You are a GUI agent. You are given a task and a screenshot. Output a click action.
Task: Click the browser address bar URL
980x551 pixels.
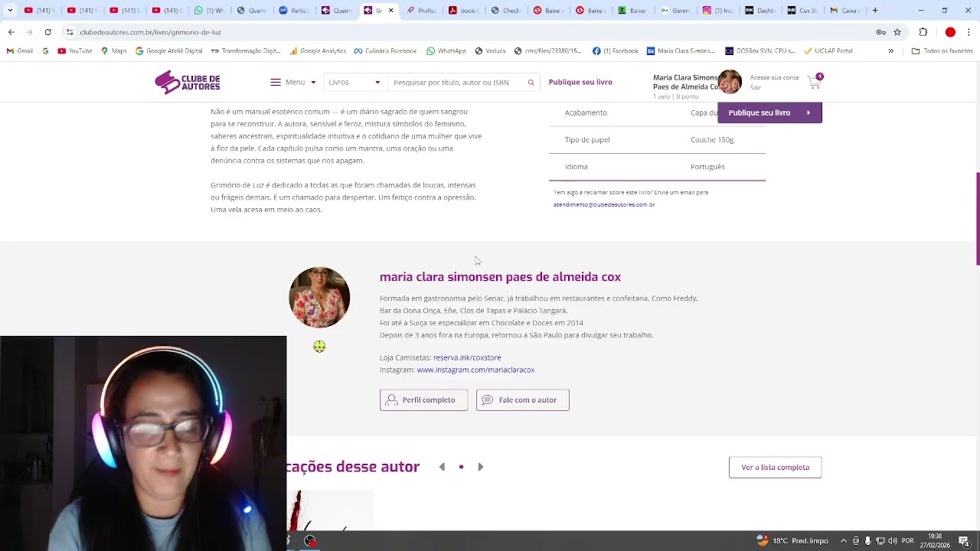150,32
